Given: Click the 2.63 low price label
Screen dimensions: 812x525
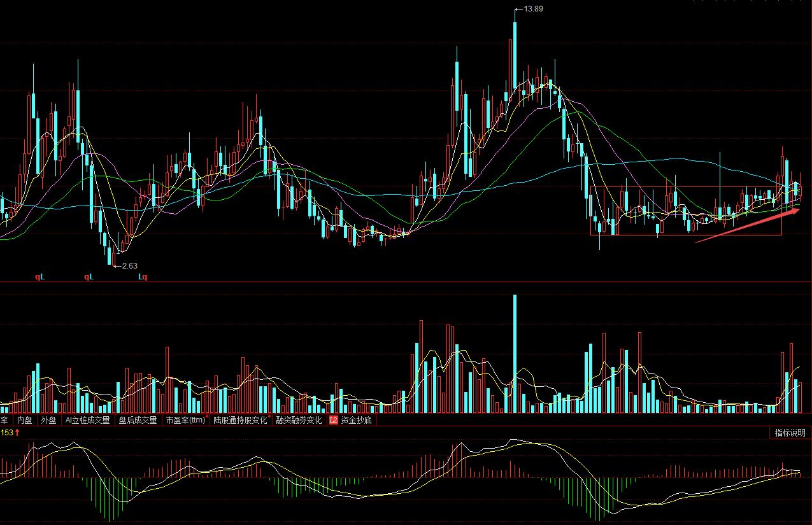Looking at the screenshot, I should pyautogui.click(x=129, y=266).
